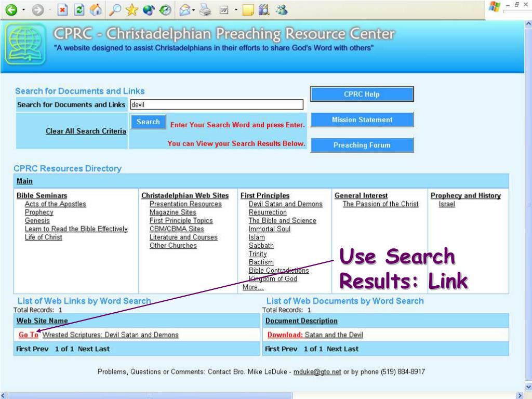
Task: Print the page with the printer icon
Action: (x=205, y=10)
